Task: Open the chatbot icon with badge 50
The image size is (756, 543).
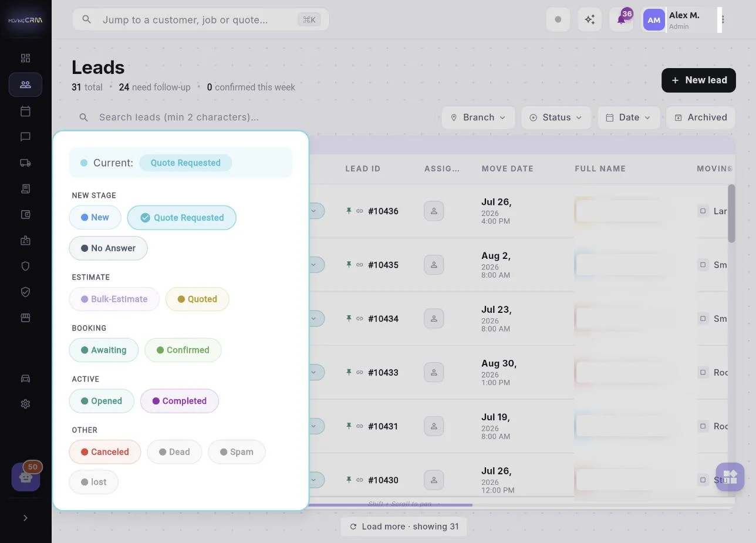Action: coord(26,476)
